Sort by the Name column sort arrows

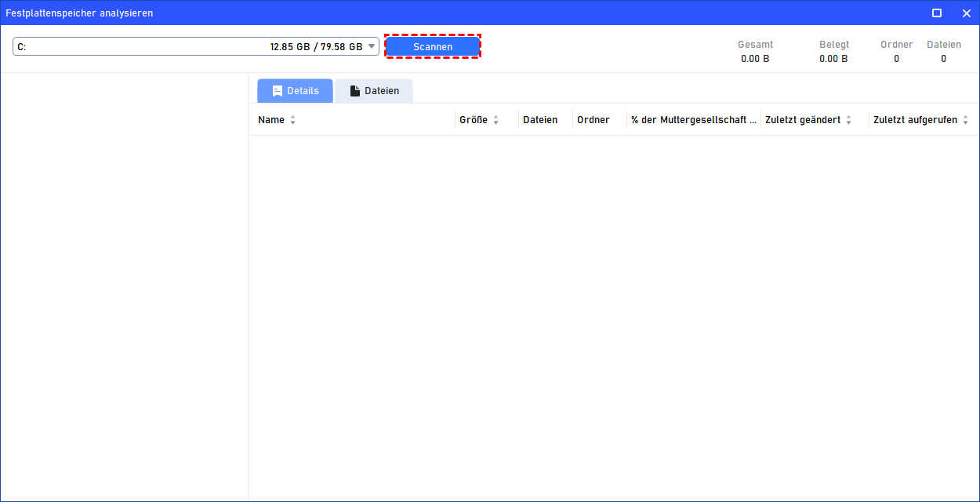click(x=292, y=120)
